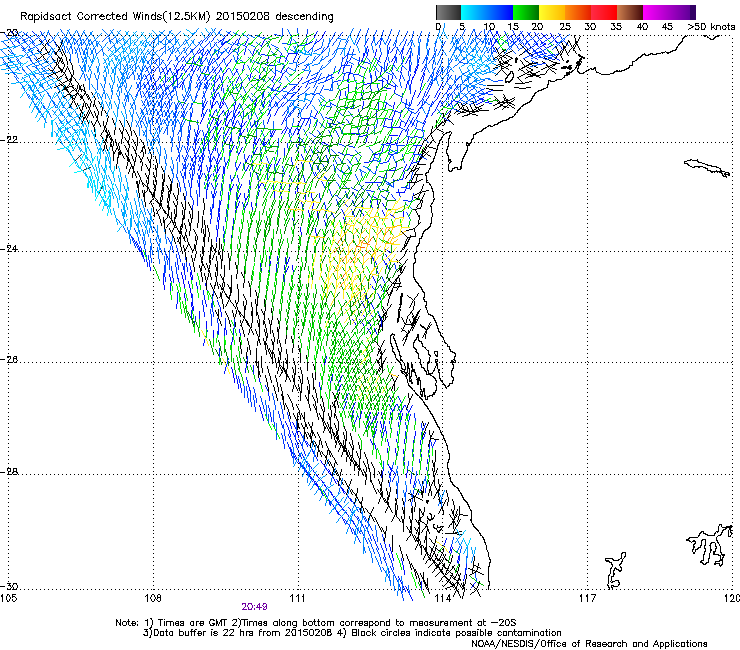Click the '114' longitude axis label
Image resolution: width=740 pixels, height=650 pixels.
442,599
